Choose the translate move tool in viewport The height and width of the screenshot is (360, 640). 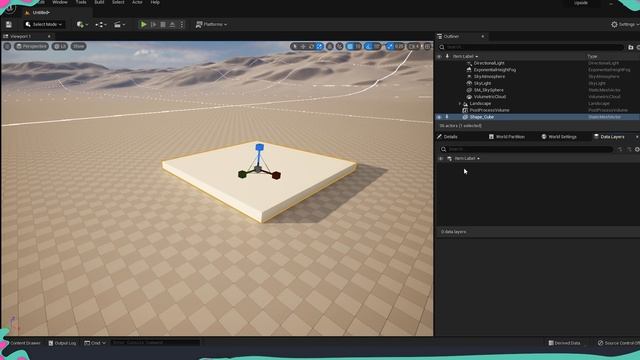click(x=303, y=47)
